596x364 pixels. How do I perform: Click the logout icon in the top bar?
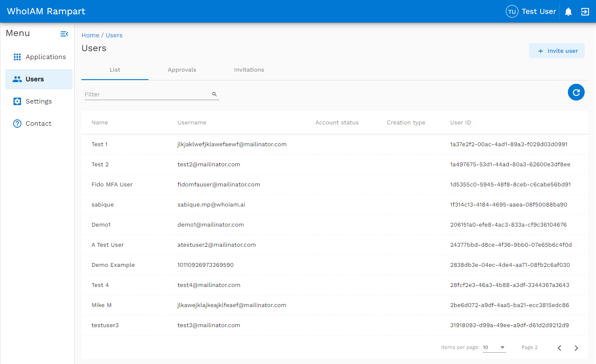click(x=585, y=11)
